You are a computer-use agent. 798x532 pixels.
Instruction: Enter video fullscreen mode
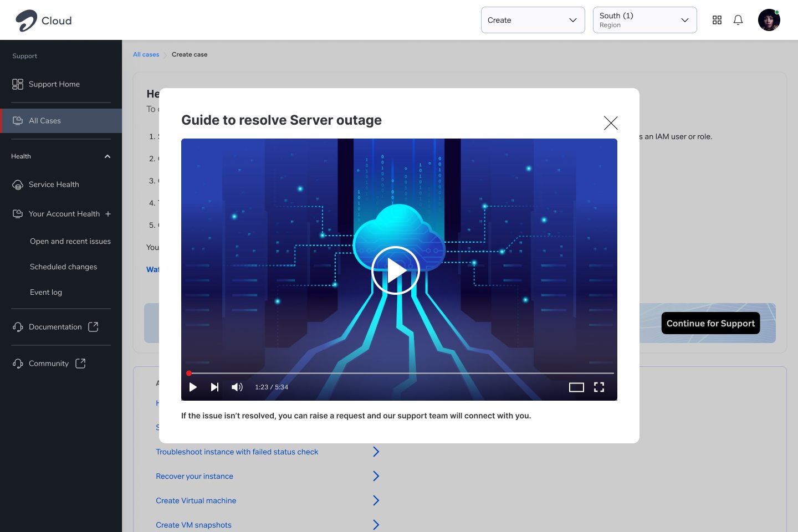click(x=599, y=387)
